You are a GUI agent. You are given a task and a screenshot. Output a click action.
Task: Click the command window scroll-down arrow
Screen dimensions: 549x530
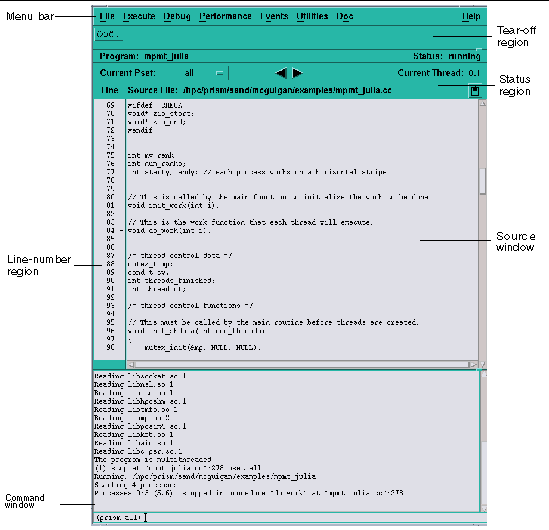pos(484,509)
